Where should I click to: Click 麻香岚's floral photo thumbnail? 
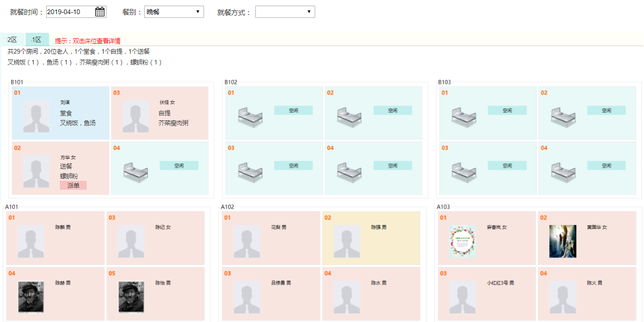[463, 241]
